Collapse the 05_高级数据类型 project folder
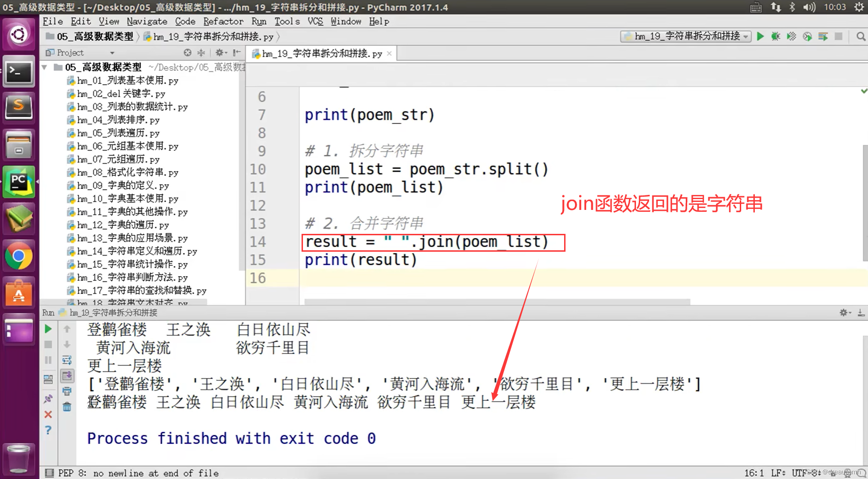Image resolution: width=868 pixels, height=479 pixels. [x=45, y=67]
